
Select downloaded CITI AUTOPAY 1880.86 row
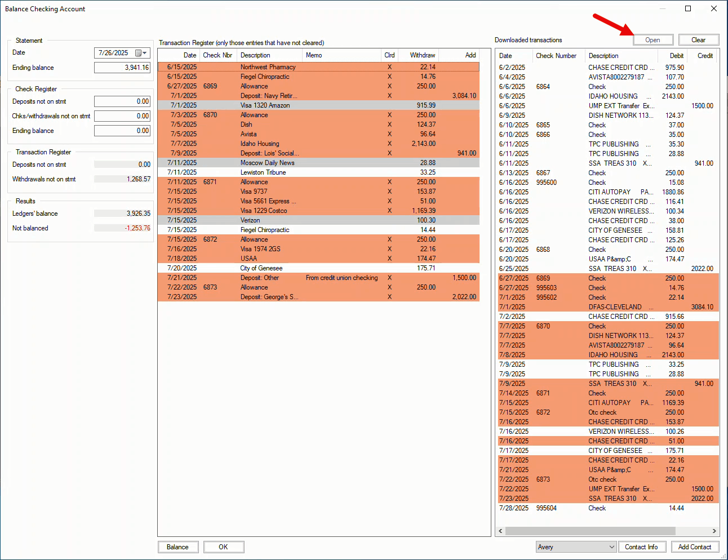pos(607,192)
